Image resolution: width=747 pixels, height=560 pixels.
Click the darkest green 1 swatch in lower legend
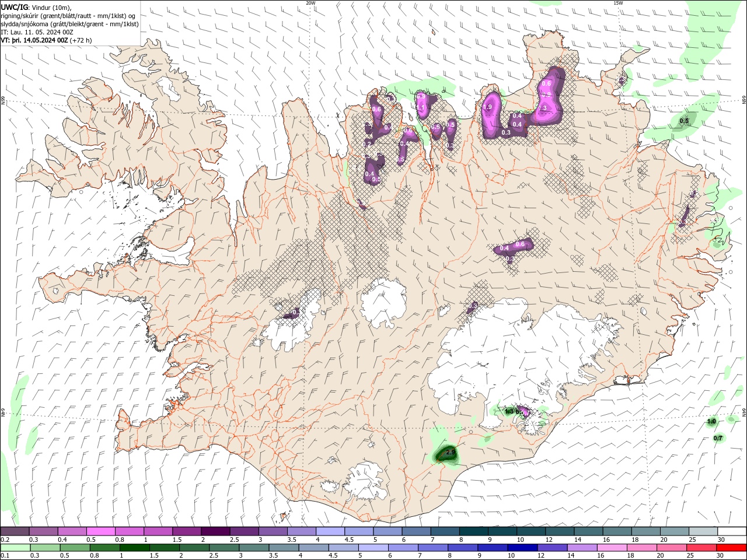click(134, 548)
